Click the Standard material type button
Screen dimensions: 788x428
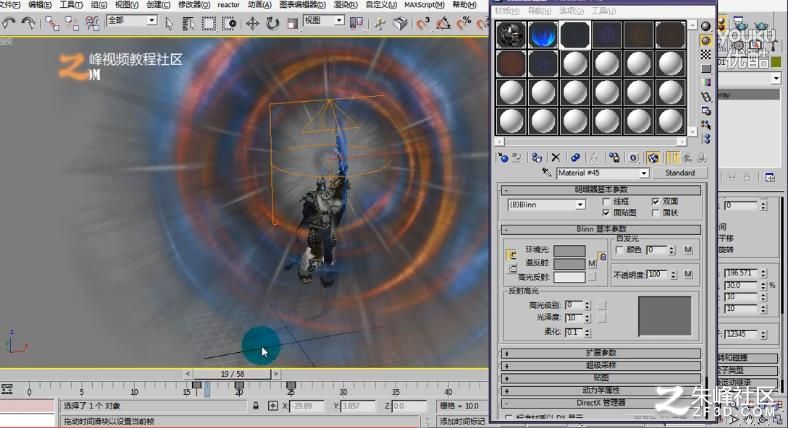[679, 173]
